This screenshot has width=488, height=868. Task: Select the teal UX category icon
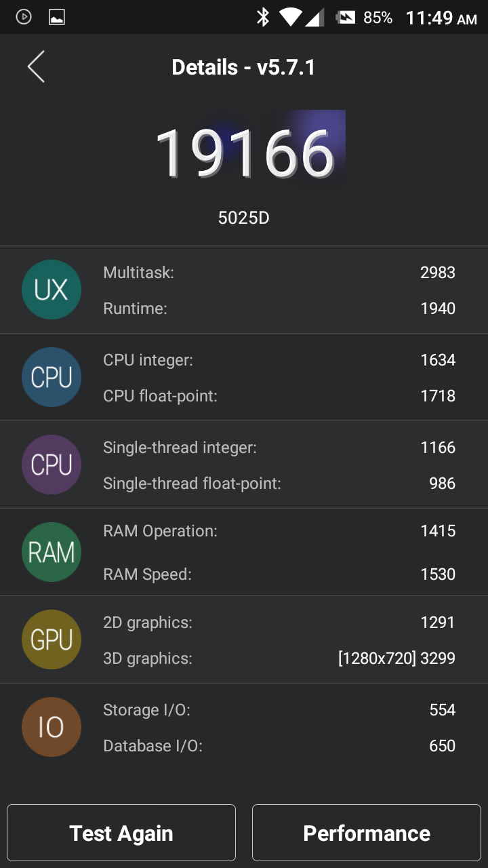pos(52,290)
